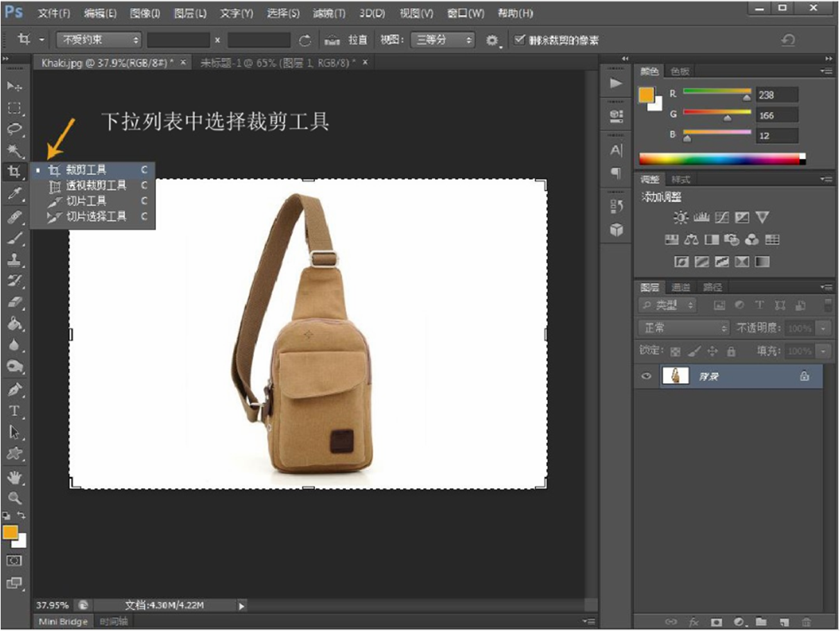
Task: Switch to the 未标题-1 document tab
Action: pos(277,62)
